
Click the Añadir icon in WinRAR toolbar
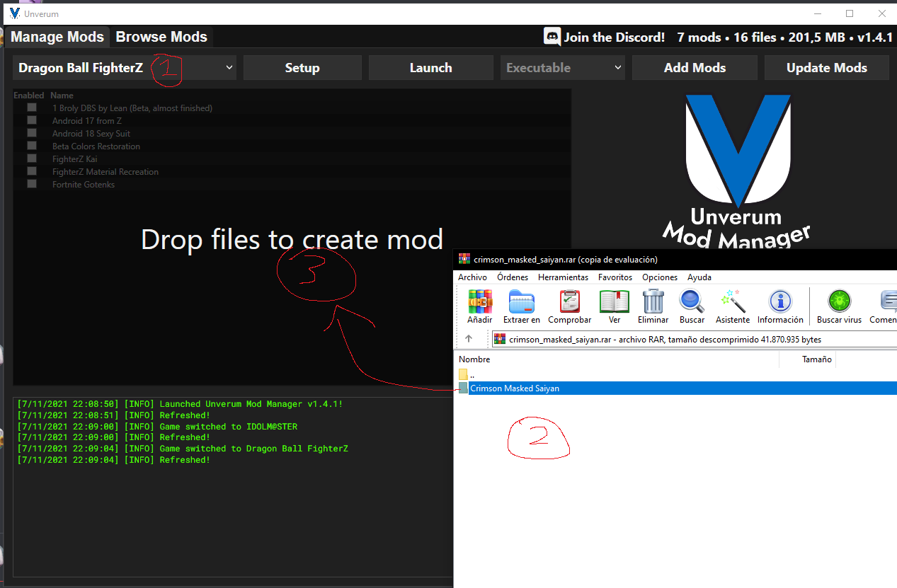480,301
